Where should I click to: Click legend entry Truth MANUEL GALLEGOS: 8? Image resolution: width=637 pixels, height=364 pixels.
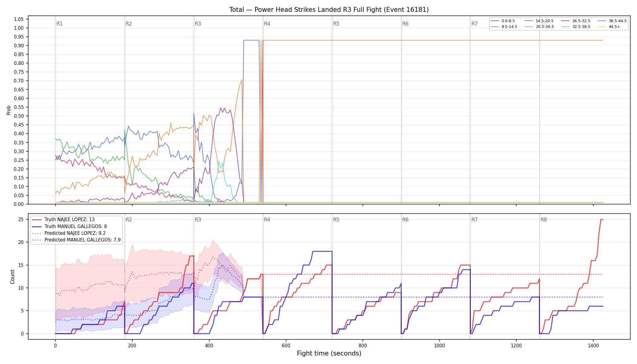coord(69,226)
